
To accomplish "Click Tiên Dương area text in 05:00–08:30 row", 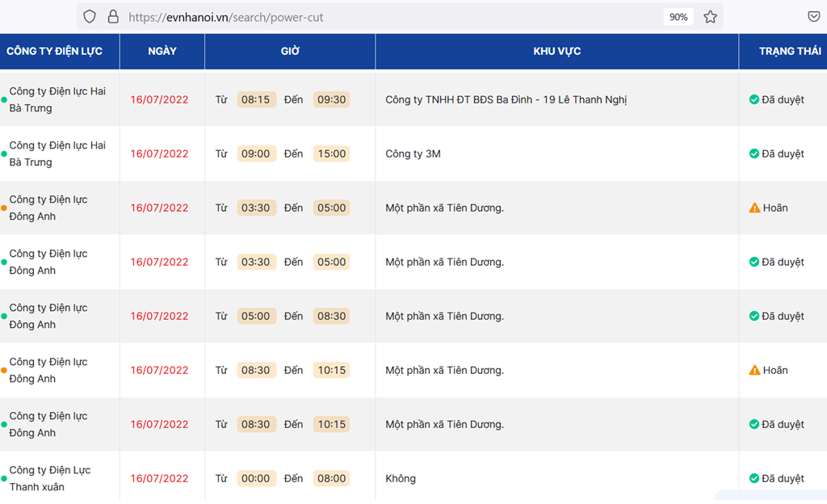I will tap(445, 317).
